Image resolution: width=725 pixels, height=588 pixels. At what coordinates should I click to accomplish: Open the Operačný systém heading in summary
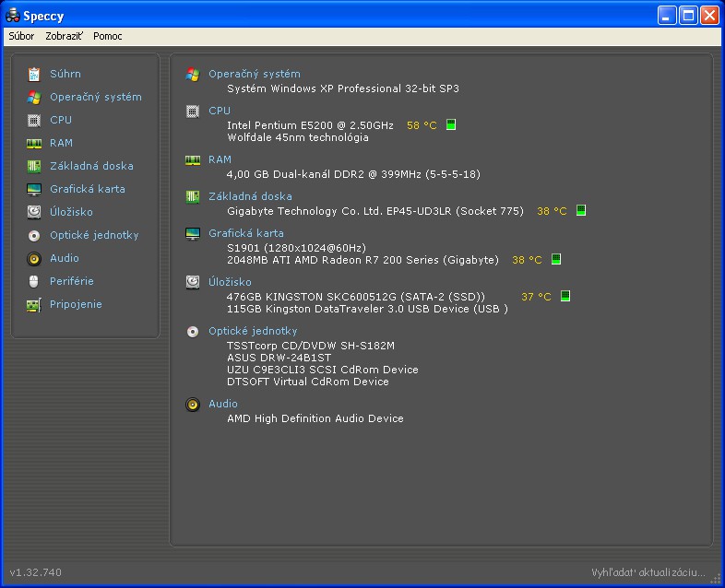tap(254, 74)
